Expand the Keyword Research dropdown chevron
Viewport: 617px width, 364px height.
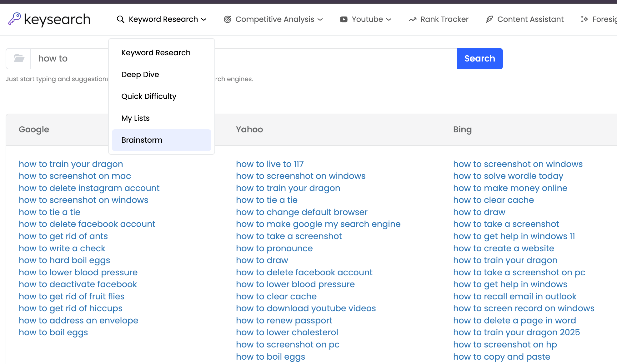pos(204,19)
